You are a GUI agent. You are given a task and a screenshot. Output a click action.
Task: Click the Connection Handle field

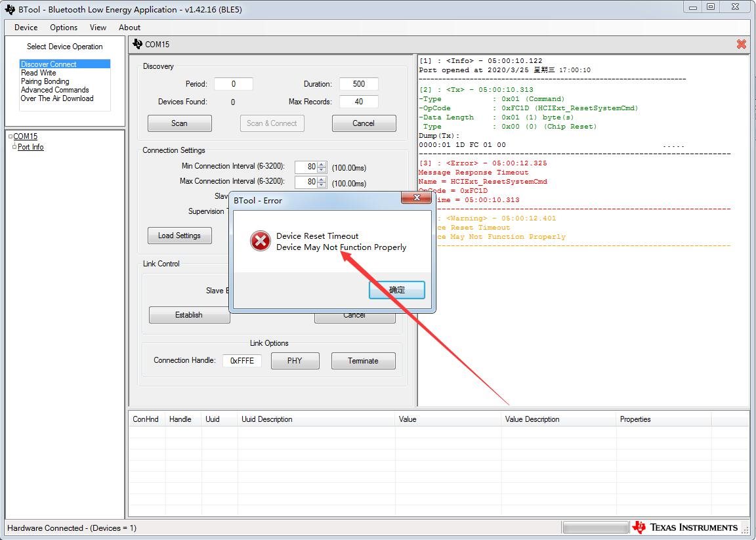[242, 361]
